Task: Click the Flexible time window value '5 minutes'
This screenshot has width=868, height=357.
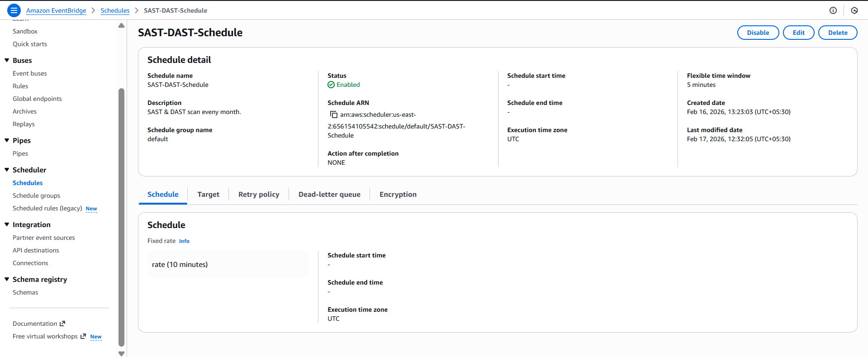Action: point(701,85)
